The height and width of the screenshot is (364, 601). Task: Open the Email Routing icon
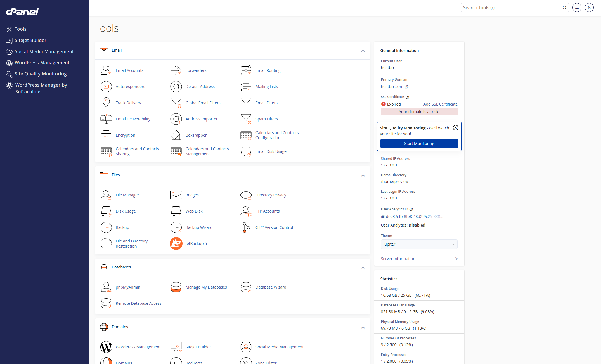pyautogui.click(x=246, y=70)
